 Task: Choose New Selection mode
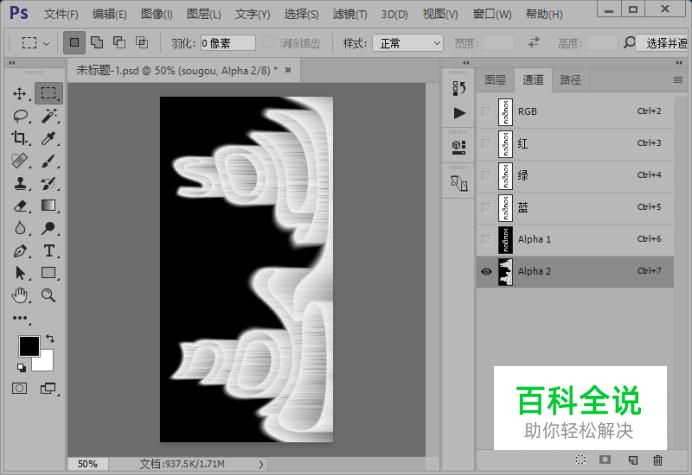74,42
